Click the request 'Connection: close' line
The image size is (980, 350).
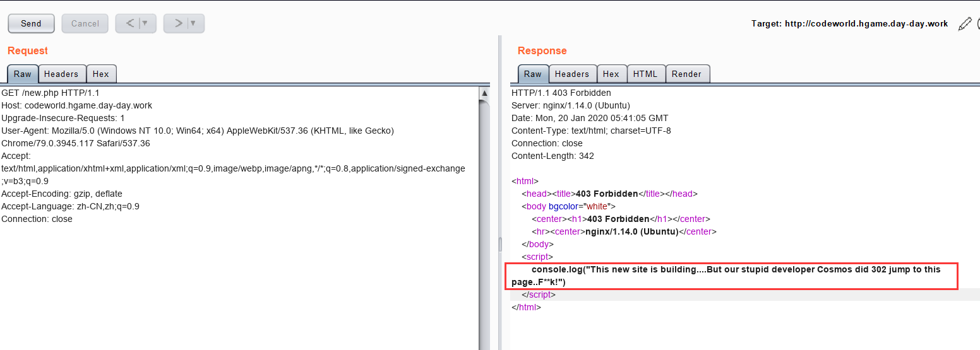click(x=37, y=219)
